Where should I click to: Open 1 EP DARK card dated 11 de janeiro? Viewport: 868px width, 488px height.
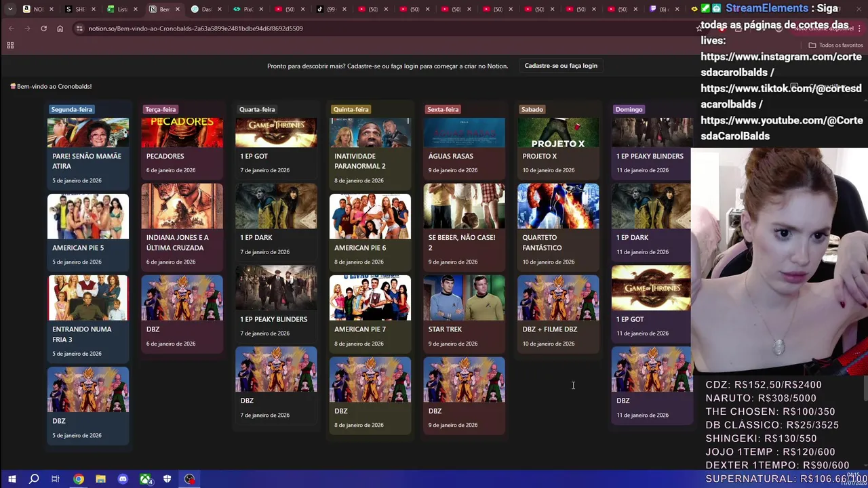651,222
